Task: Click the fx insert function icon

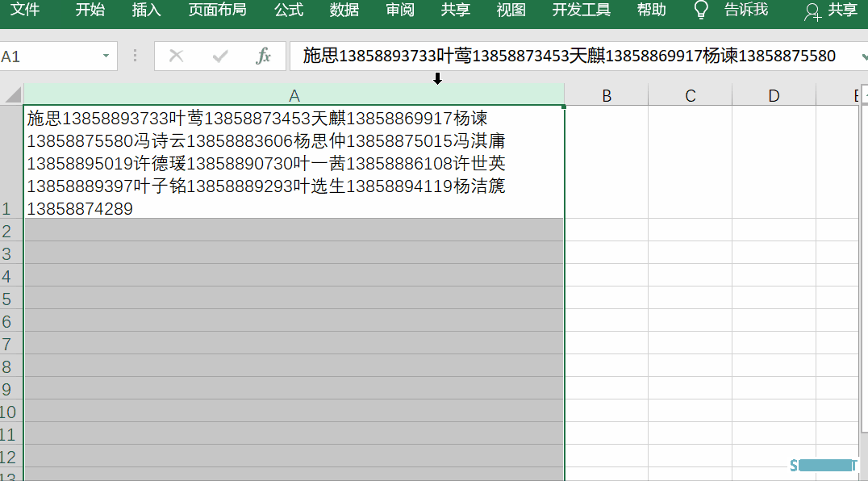Action: [264, 56]
